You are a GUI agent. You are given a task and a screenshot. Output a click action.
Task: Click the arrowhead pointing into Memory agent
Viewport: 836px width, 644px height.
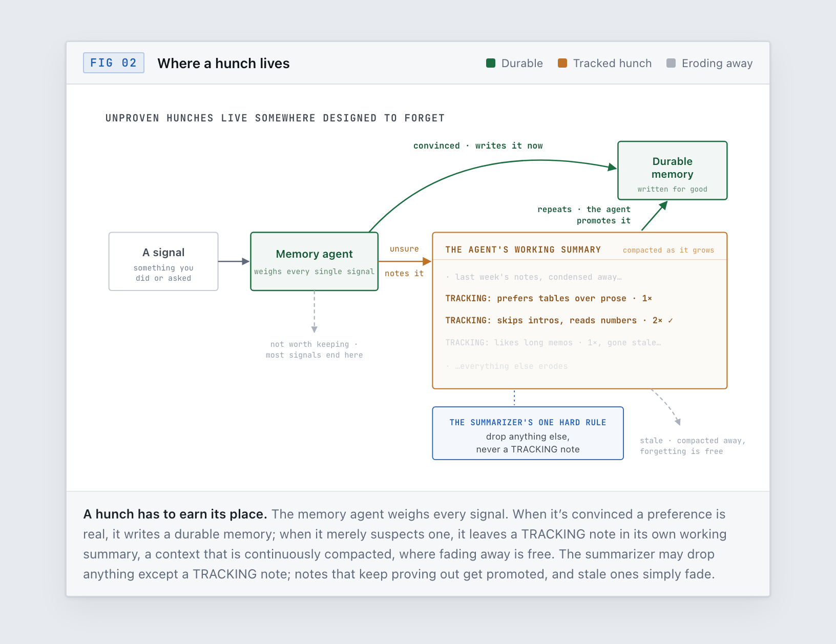245,262
